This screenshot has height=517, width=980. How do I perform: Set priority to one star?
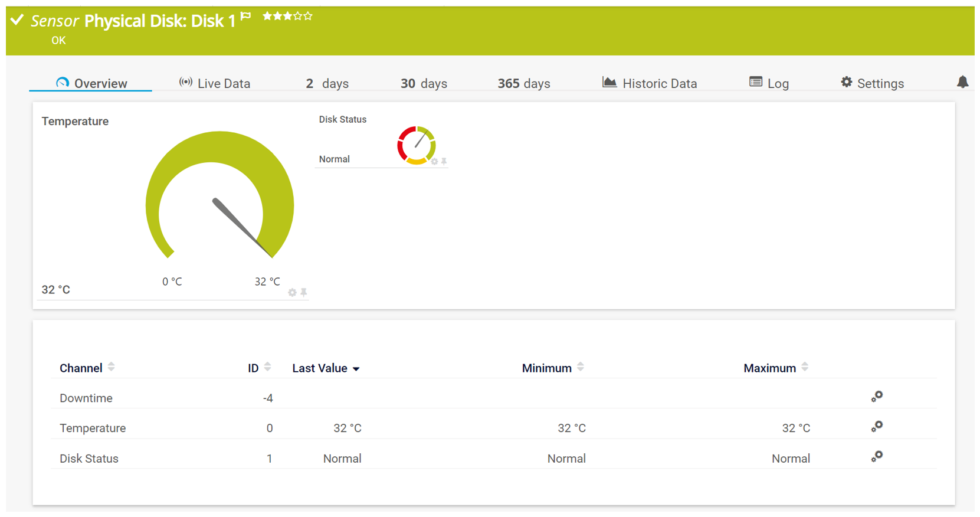click(x=267, y=16)
